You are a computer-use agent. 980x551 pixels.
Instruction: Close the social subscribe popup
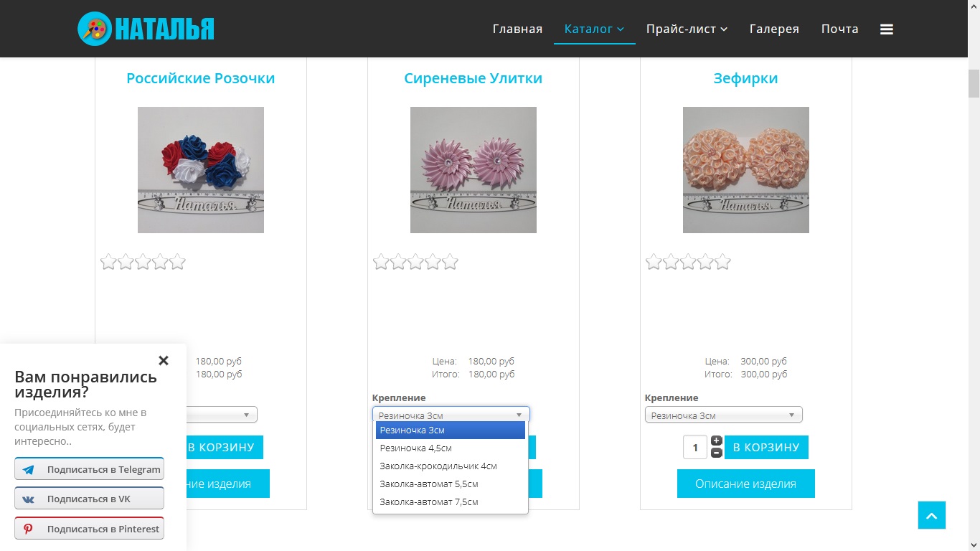pos(164,360)
